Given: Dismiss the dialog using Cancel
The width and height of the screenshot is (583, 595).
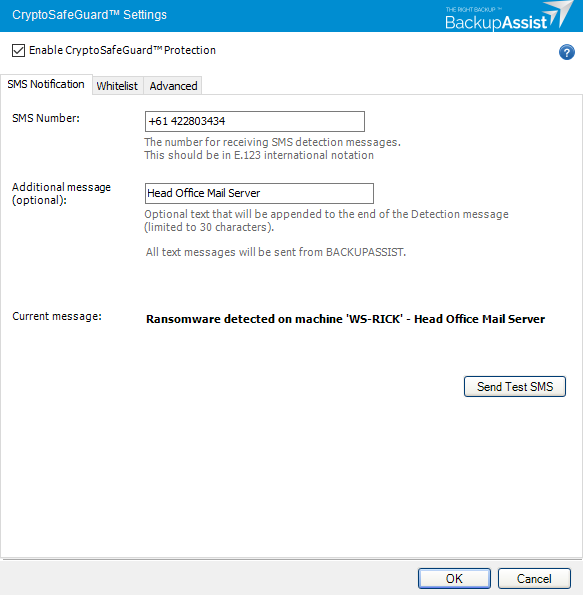Looking at the screenshot, I should tap(534, 579).
